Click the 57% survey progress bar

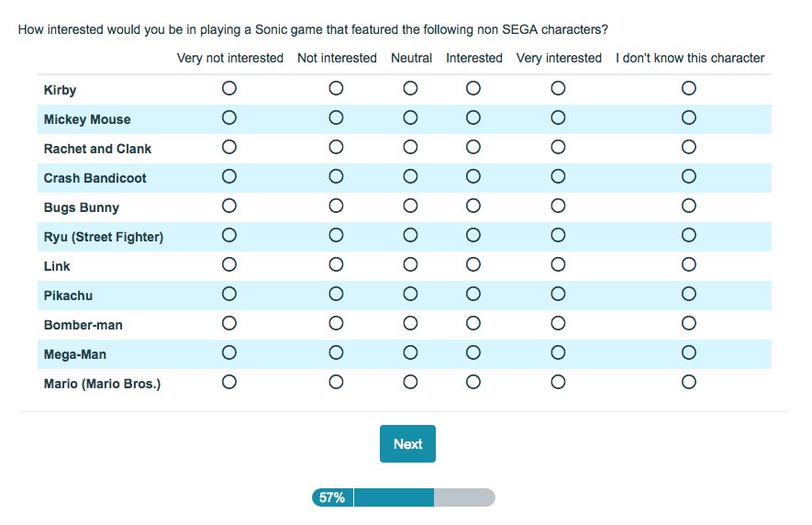point(404,497)
